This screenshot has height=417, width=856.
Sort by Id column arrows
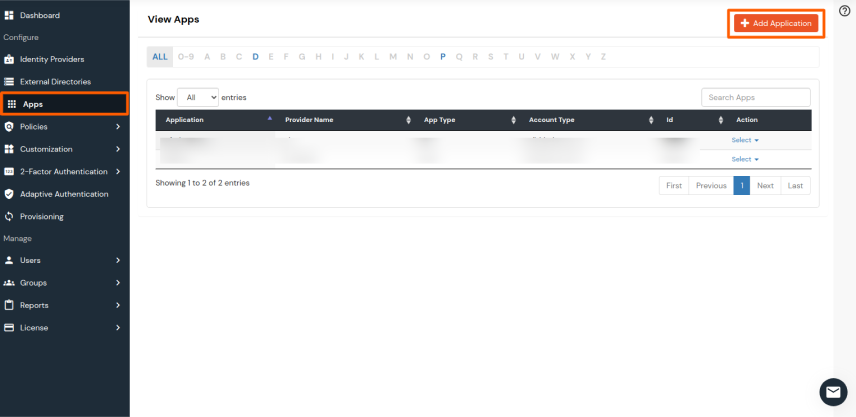721,120
